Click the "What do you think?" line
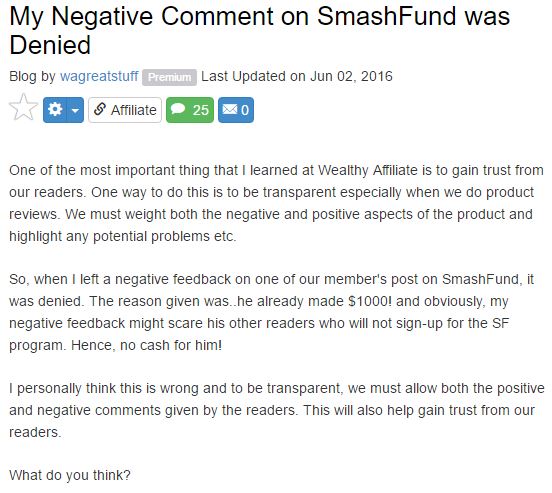Viewport: 552px width, 493px height. (x=70, y=475)
